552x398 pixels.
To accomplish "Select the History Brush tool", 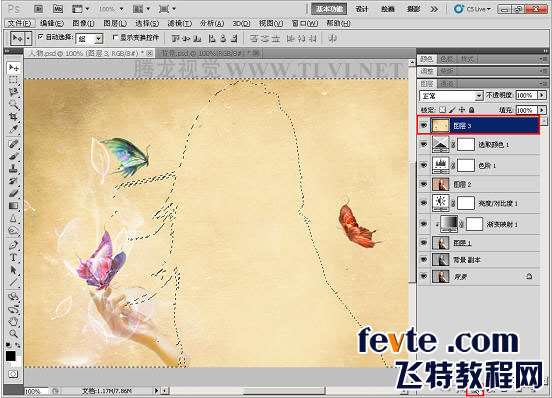I will pyautogui.click(x=13, y=181).
